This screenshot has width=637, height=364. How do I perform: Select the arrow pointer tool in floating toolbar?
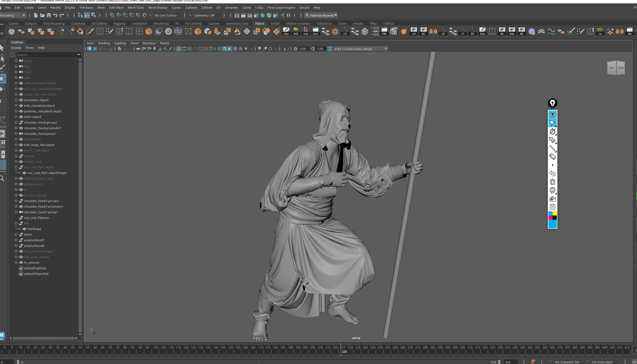[552, 123]
